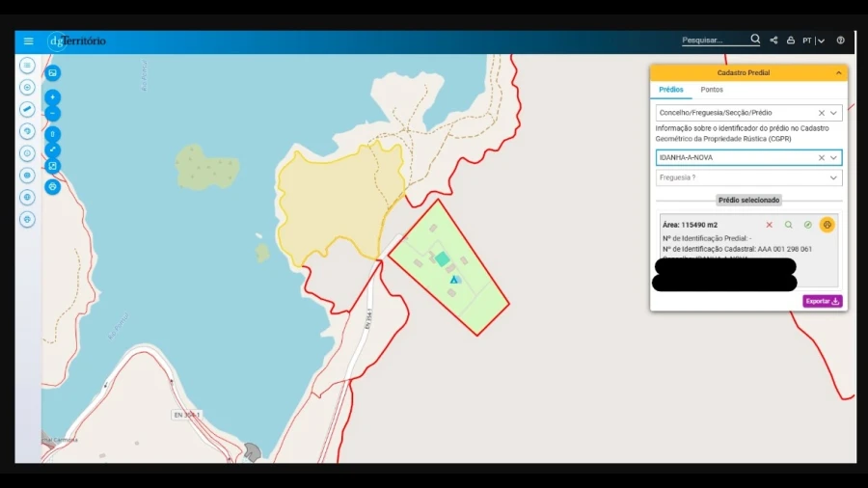Collapse the Cadastro Predial panel
The width and height of the screenshot is (868, 488).
[x=838, y=72]
